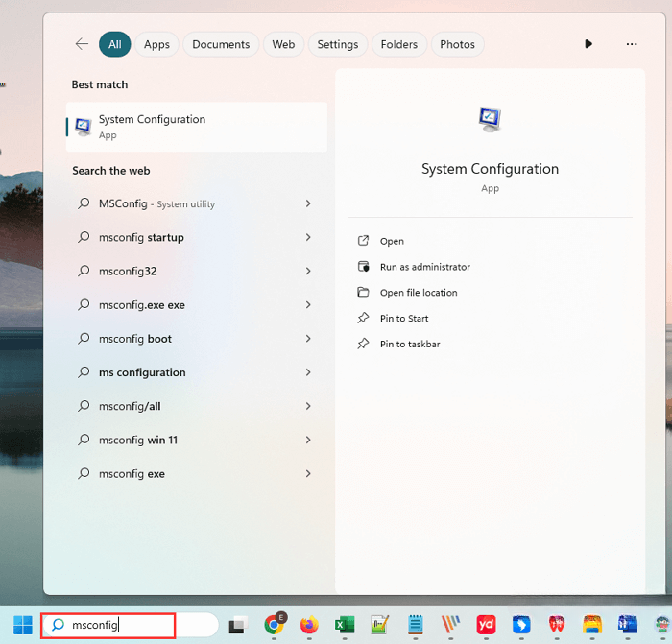Viewport: 672px width, 644px height.
Task: Choose Run as administrator
Action: (424, 267)
